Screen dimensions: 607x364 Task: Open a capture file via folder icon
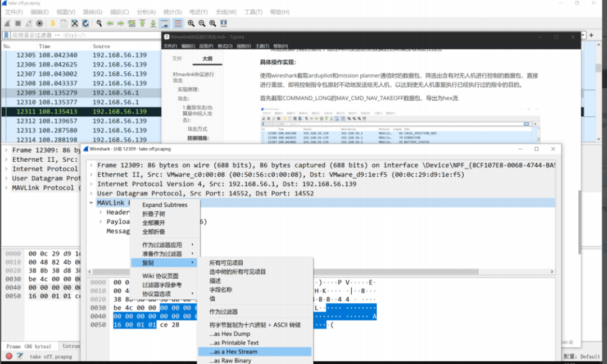(53, 24)
